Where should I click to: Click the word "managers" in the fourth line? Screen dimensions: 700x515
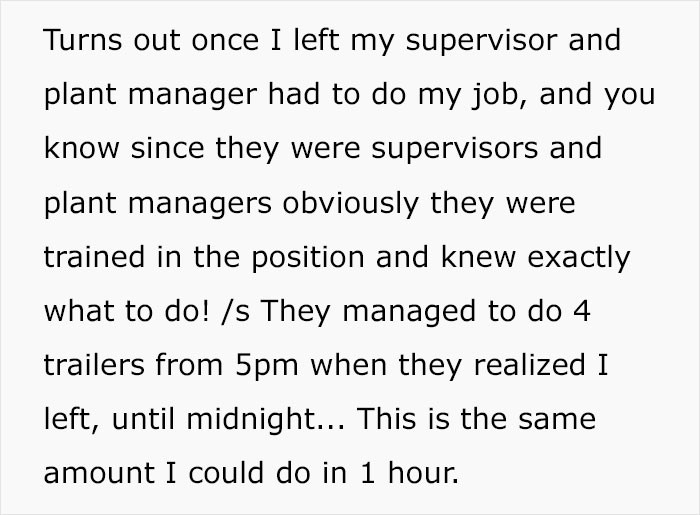(x=200, y=205)
